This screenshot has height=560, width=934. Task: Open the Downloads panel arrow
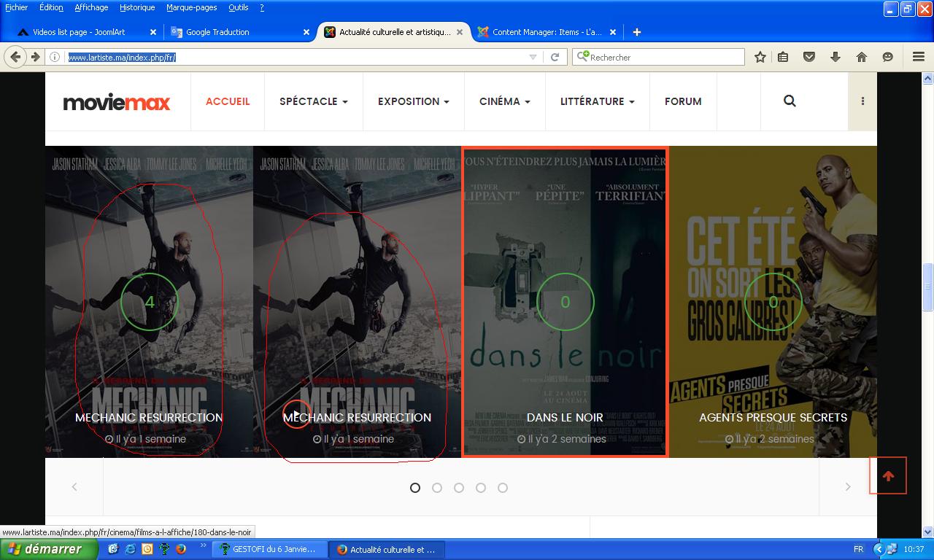pos(835,57)
